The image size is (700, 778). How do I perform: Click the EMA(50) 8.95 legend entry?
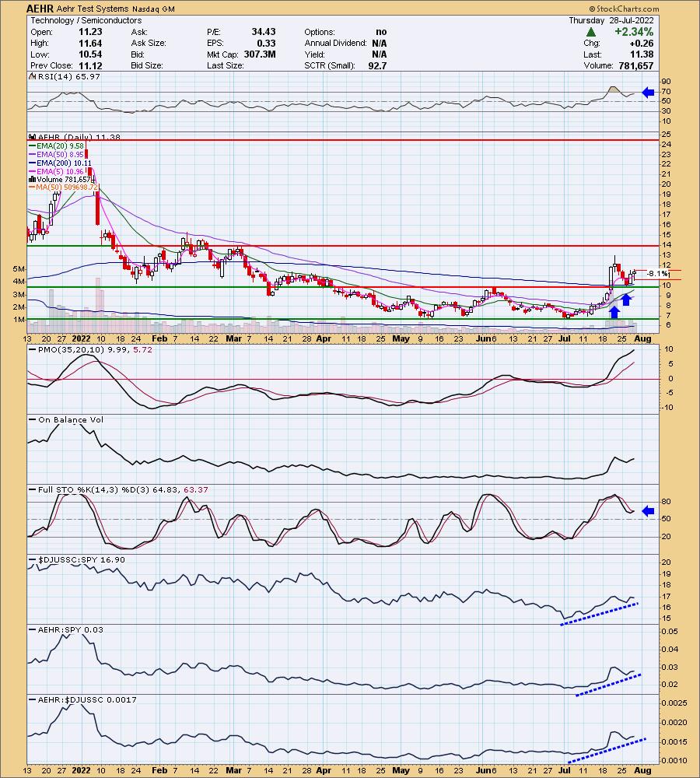click(x=60, y=155)
